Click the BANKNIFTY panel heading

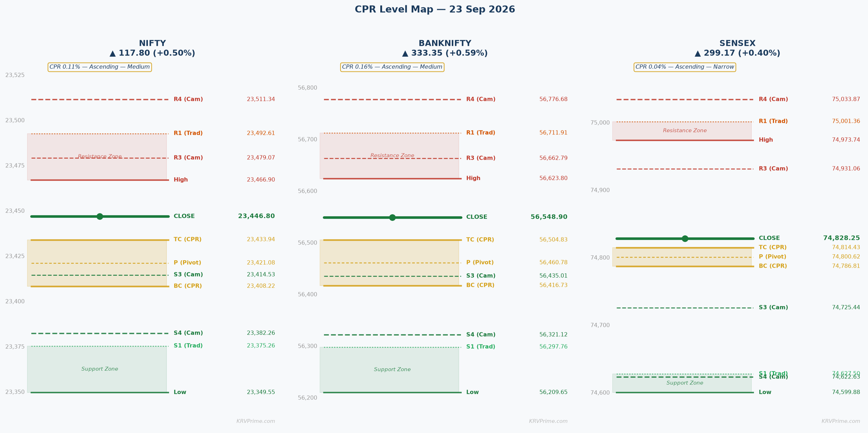[445, 43]
